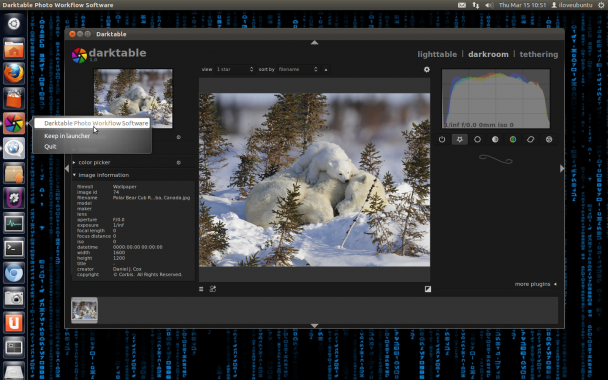This screenshot has height=380, width=608.
Task: Open the camera screenshot app in launcher
Action: click(14, 298)
